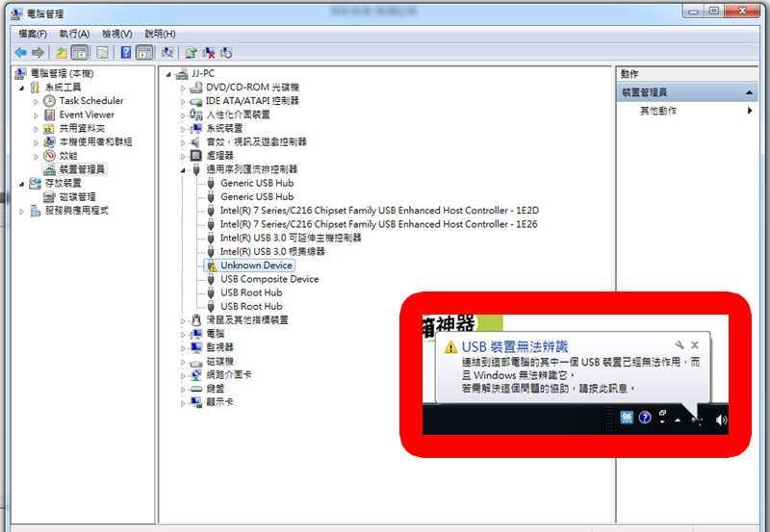Click the tray show hidden icons arrow
The width and height of the screenshot is (770, 532).
(678, 419)
